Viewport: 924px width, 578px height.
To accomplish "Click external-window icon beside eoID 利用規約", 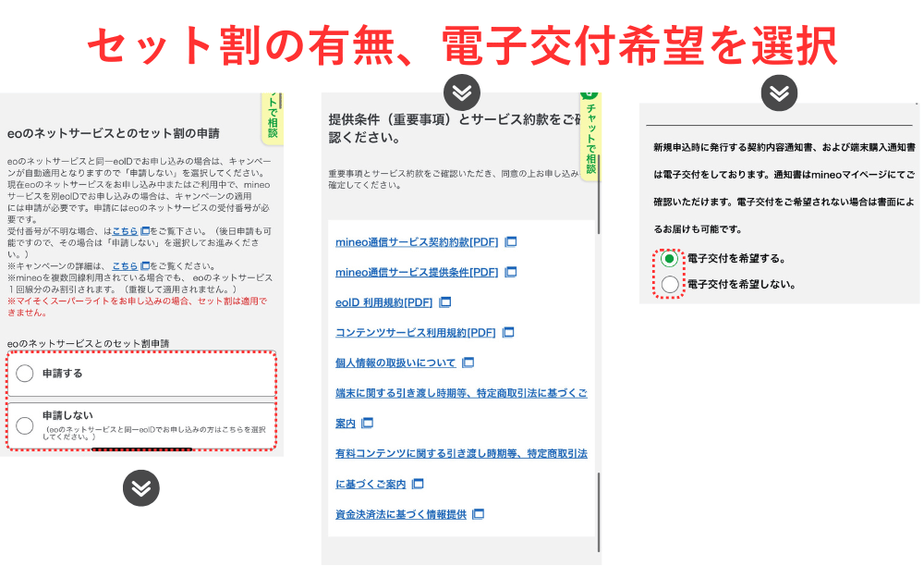I will [x=445, y=302].
